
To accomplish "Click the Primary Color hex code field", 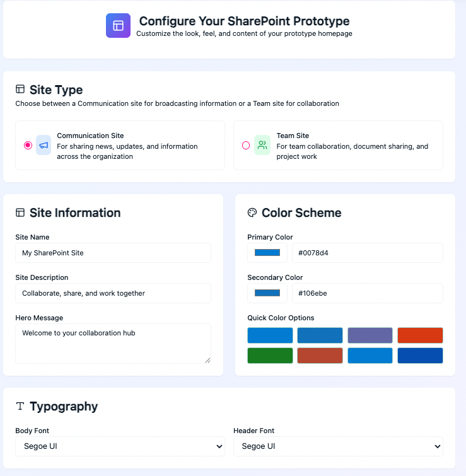I will (x=367, y=253).
